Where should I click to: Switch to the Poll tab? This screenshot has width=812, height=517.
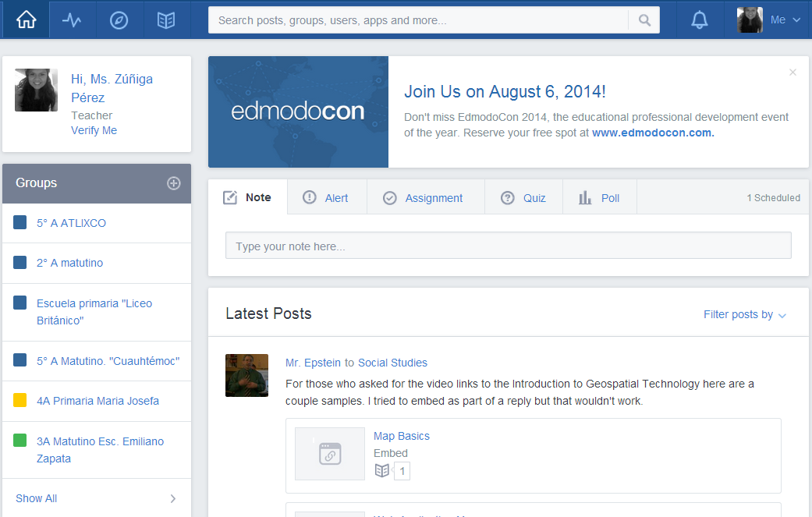click(x=600, y=198)
